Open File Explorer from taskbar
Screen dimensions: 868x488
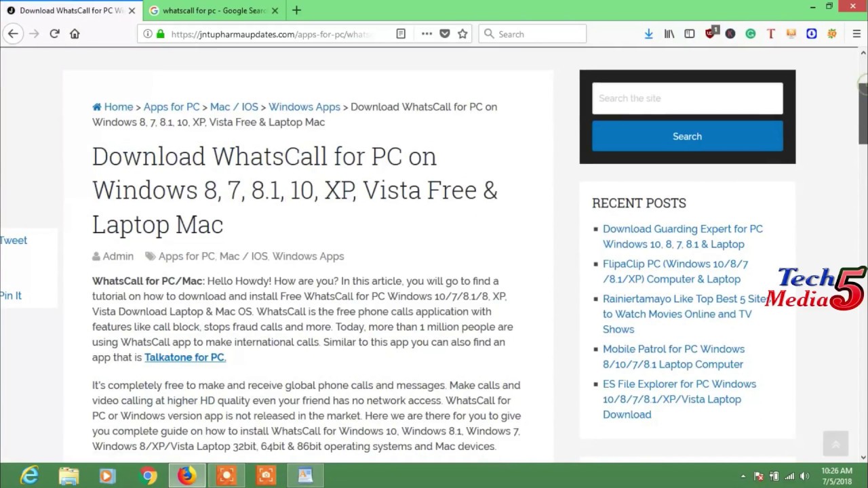[x=68, y=476]
